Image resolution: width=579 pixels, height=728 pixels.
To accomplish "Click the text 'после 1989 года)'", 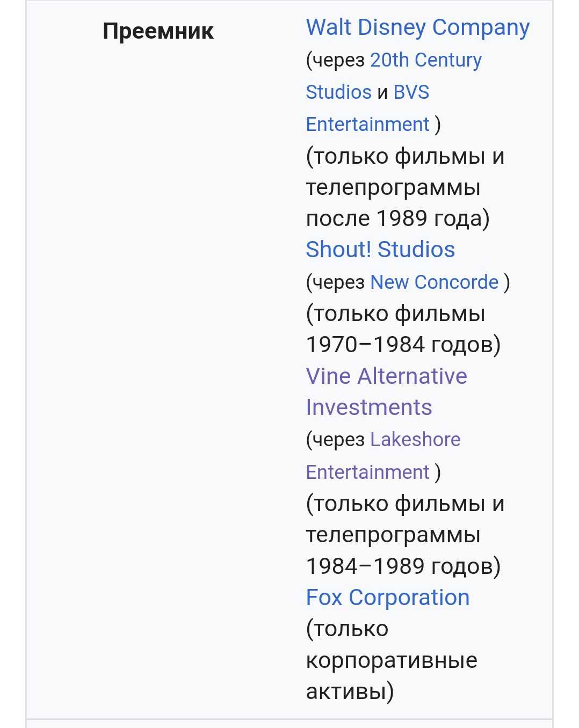I will click(x=397, y=219).
